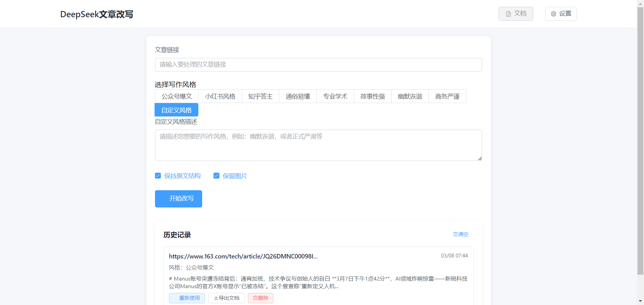Screen dimensions: 644x305
Task: Click the 开始改写 button
Action: [178, 199]
